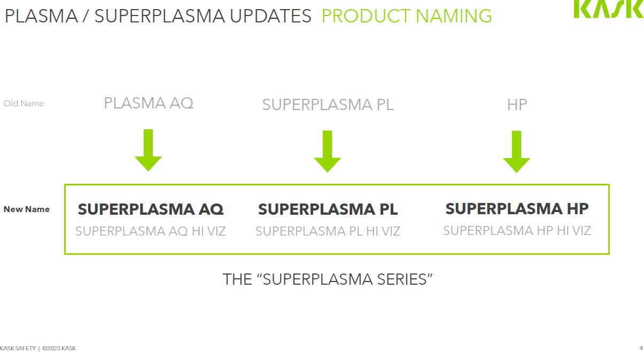644x352 pixels.
Task: Click the green arrow beneath HP
Action: coord(516,152)
